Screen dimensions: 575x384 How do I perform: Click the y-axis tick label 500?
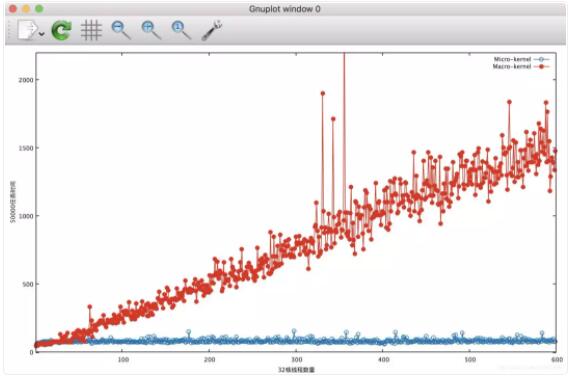28,284
